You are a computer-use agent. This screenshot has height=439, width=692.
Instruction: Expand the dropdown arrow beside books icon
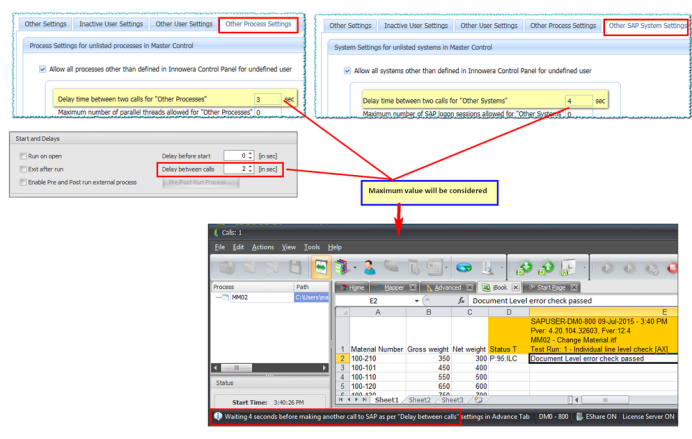[x=355, y=267]
